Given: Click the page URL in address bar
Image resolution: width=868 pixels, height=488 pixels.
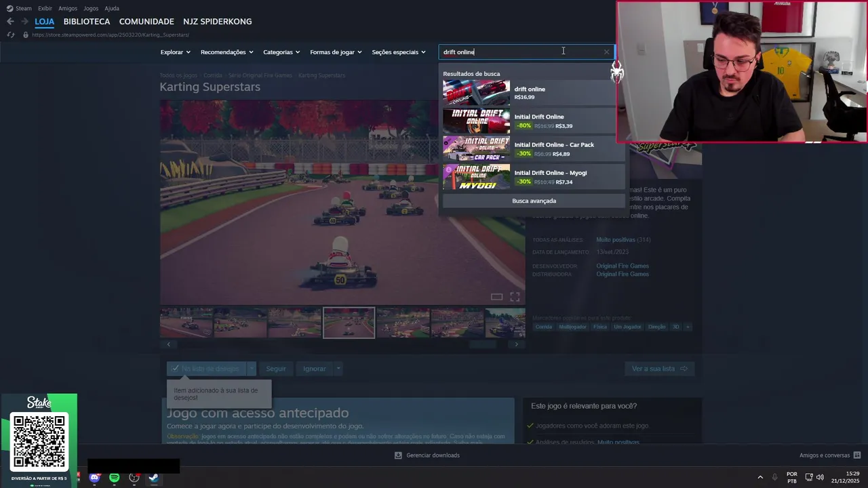Looking at the screenshot, I should click(x=111, y=35).
